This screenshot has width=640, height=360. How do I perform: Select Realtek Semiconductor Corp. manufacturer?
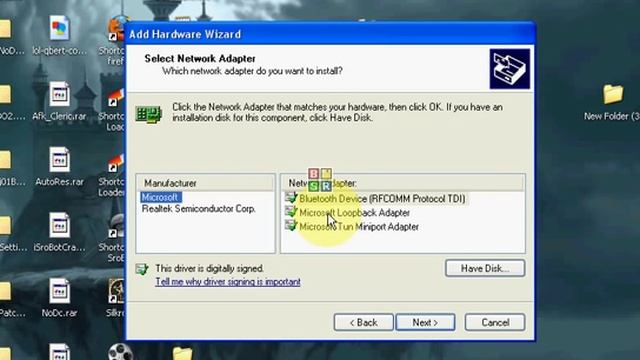click(199, 209)
